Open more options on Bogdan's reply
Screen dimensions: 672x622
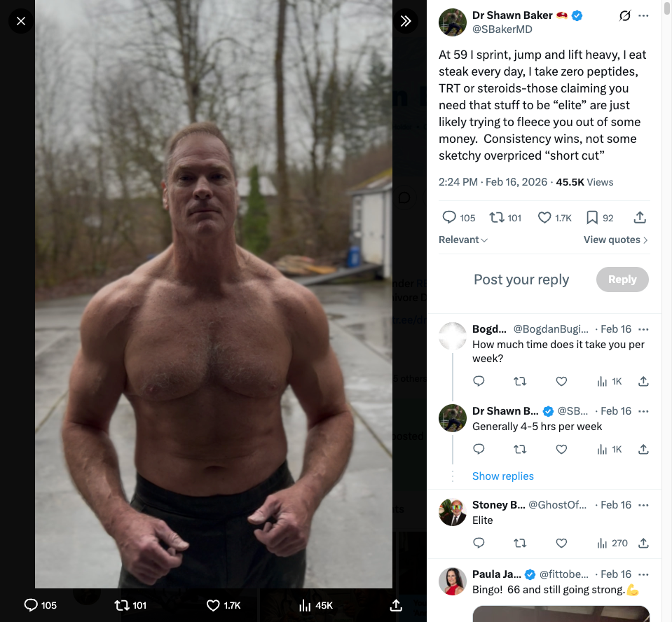click(x=643, y=329)
